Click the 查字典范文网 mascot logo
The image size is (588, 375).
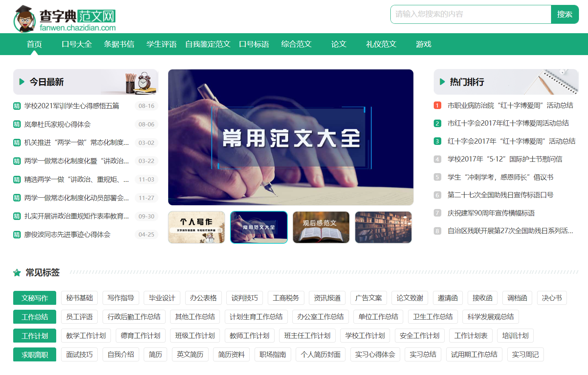tap(25, 19)
